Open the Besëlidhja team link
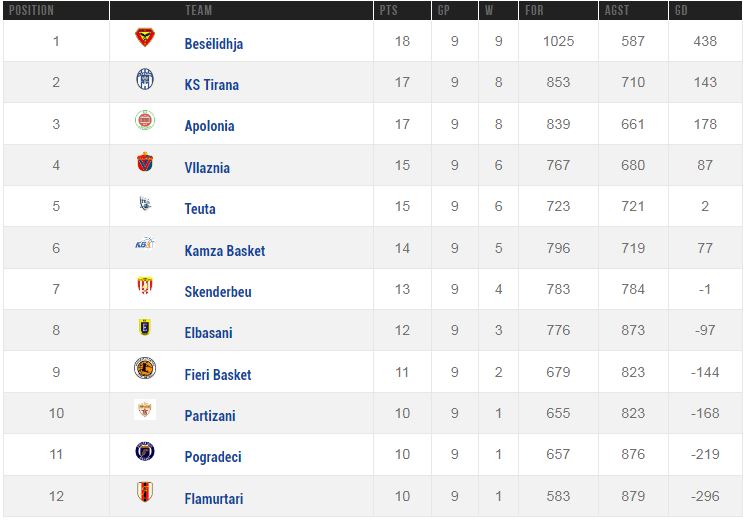The height and width of the screenshot is (520, 743). (x=214, y=44)
